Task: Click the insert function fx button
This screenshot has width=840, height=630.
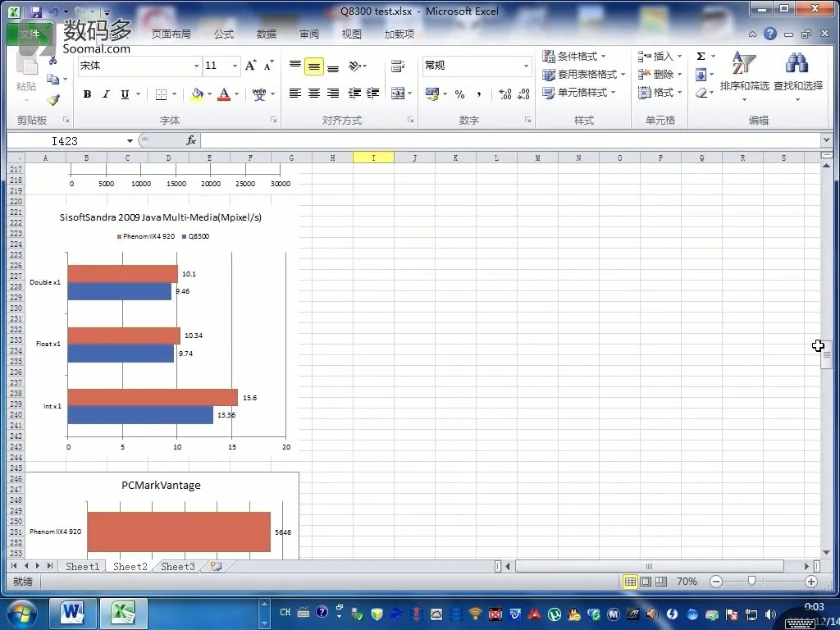Action: pos(190,140)
